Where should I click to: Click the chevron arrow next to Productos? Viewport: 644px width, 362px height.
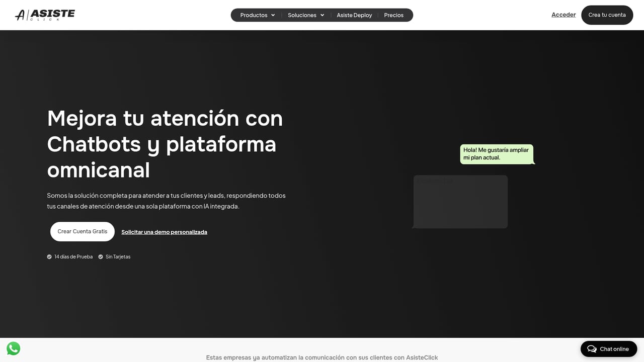272,15
